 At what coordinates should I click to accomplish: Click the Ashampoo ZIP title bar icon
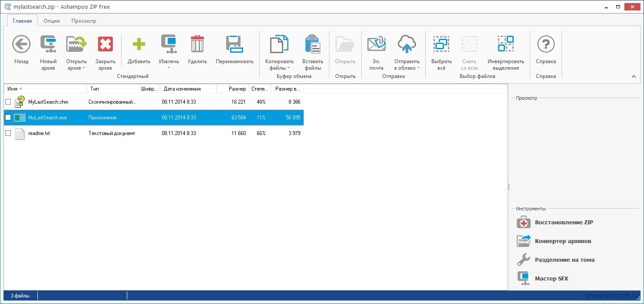point(7,7)
